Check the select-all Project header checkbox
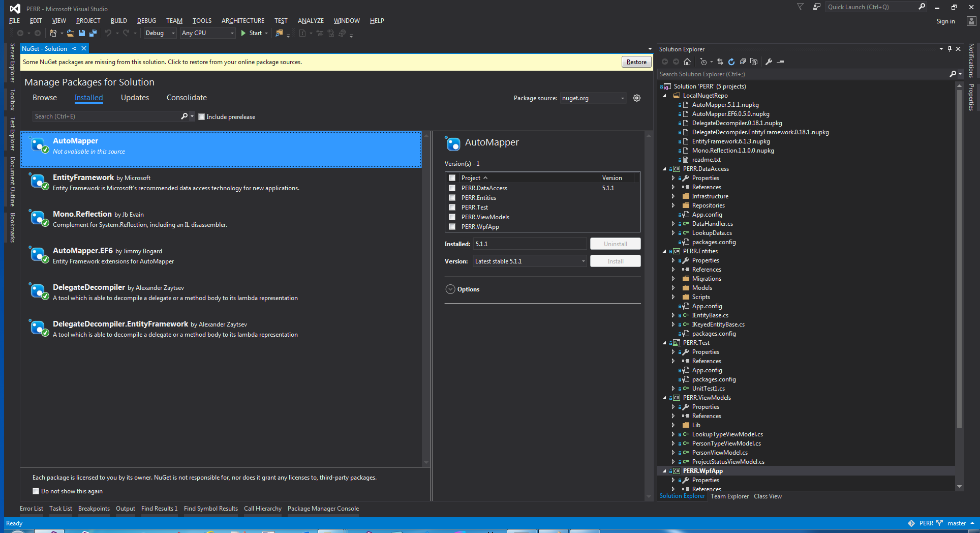Image resolution: width=980 pixels, height=533 pixels. coord(452,178)
